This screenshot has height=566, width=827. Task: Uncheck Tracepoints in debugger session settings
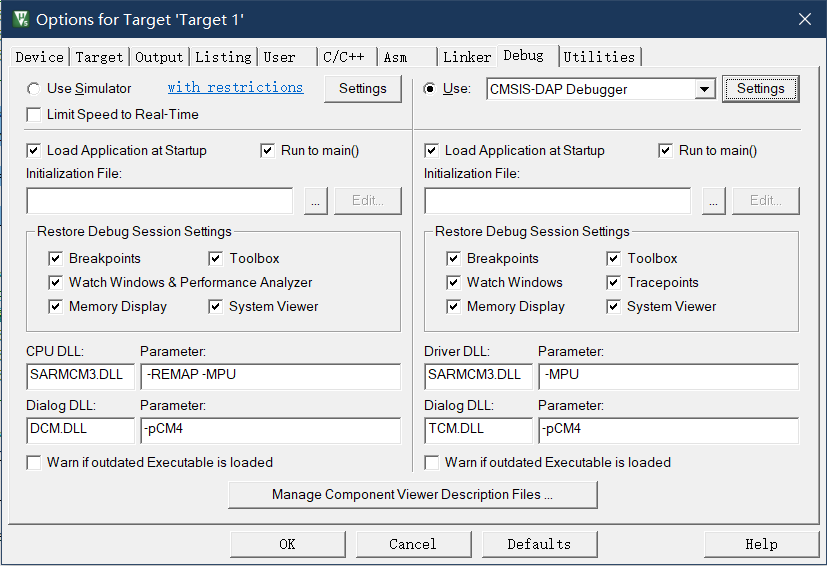coord(613,282)
